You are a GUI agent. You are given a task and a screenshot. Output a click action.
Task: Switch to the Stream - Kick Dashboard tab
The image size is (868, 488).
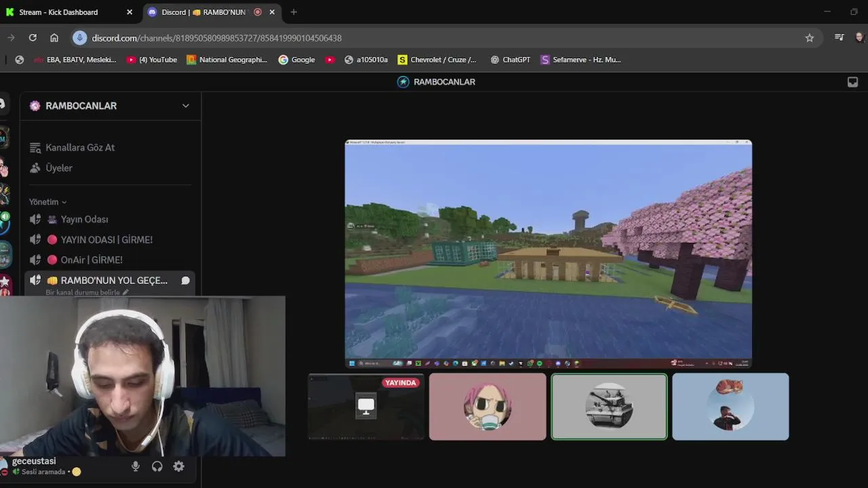[x=68, y=12]
